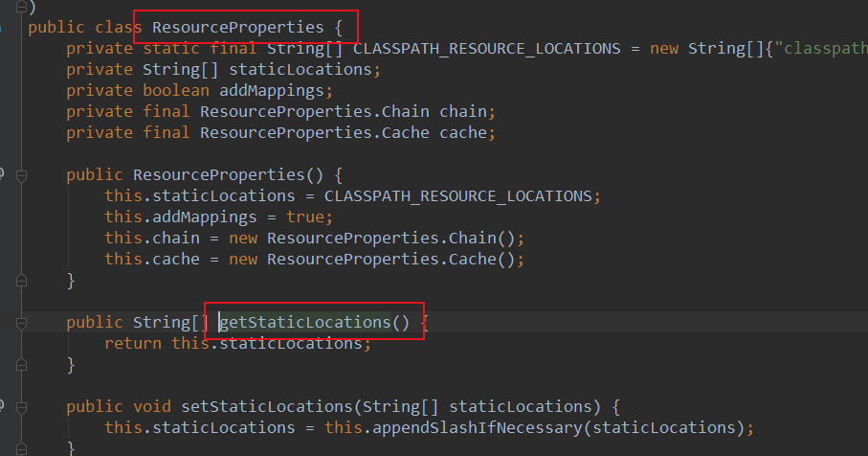The width and height of the screenshot is (868, 456).
Task: Click the CLASSPATH_RESOURCE_LOCATIONS constant declaration
Action: pyautogui.click(x=486, y=49)
